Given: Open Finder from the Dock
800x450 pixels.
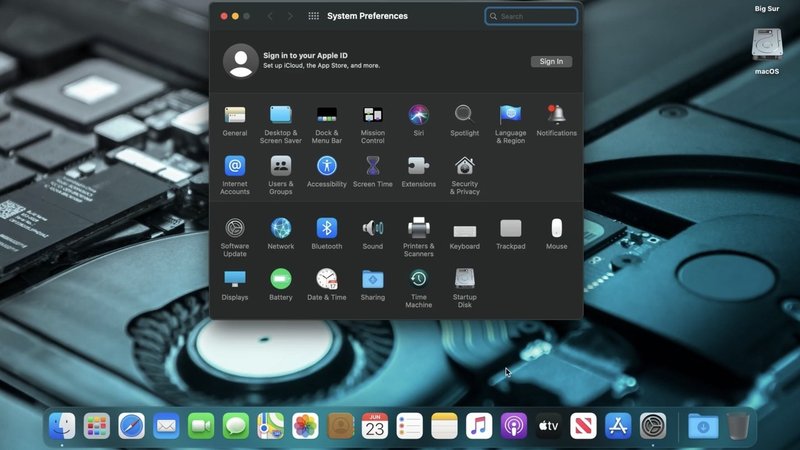Looking at the screenshot, I should coord(62,426).
